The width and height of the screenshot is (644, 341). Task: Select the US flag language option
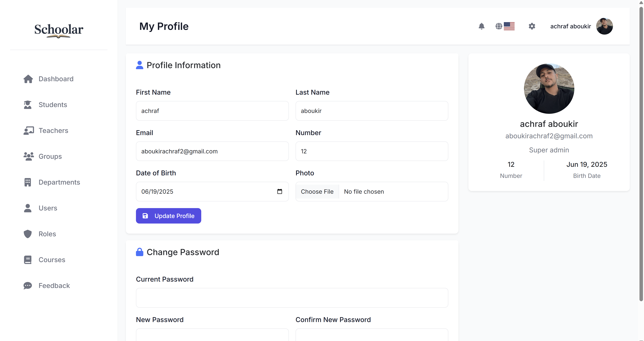[x=509, y=26]
